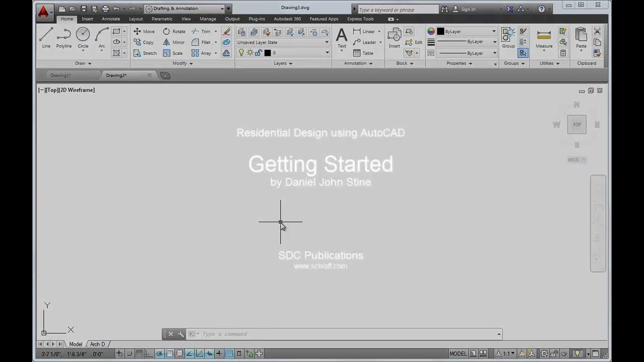Click the Array tool
Viewport: 644px width, 362px height.
pos(201,53)
